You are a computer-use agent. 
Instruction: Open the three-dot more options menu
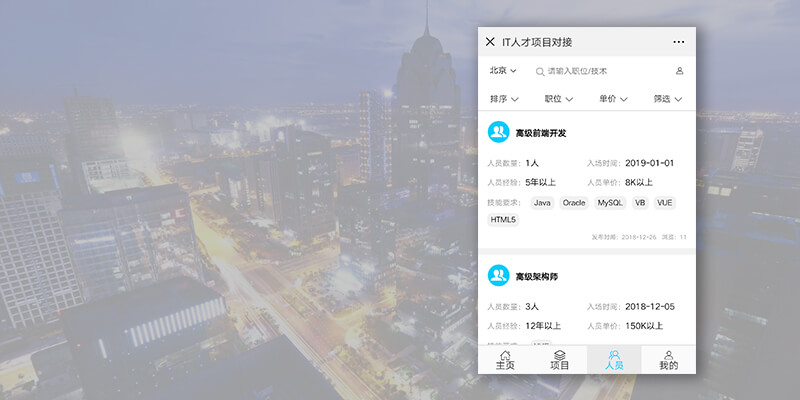[x=679, y=42]
